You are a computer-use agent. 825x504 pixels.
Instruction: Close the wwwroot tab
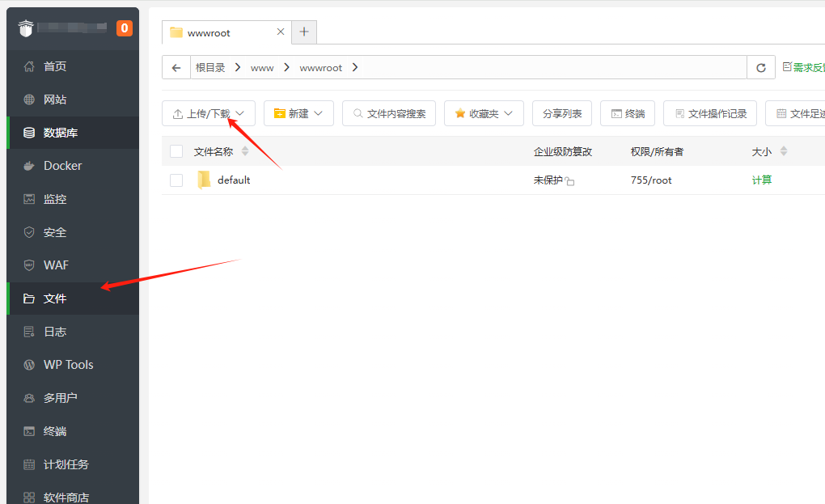[x=281, y=32]
